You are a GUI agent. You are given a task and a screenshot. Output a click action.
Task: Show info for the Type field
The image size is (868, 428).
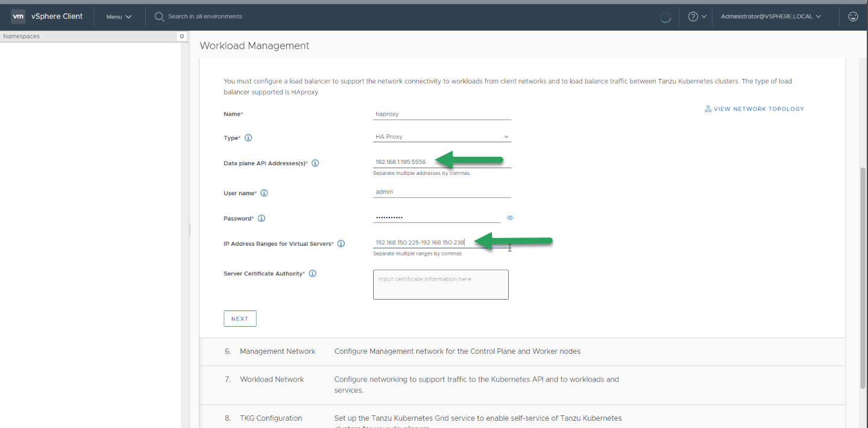point(248,138)
